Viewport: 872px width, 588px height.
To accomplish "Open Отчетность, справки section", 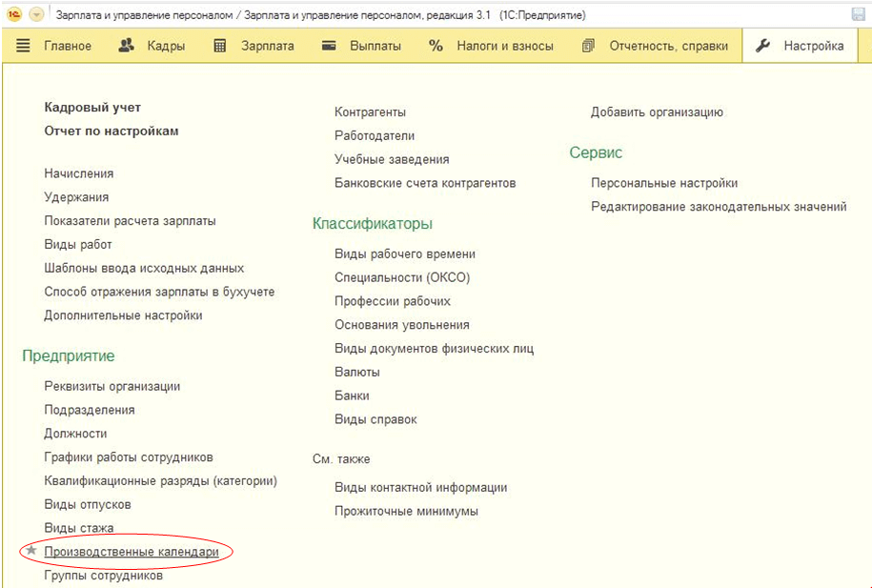I will 655,46.
